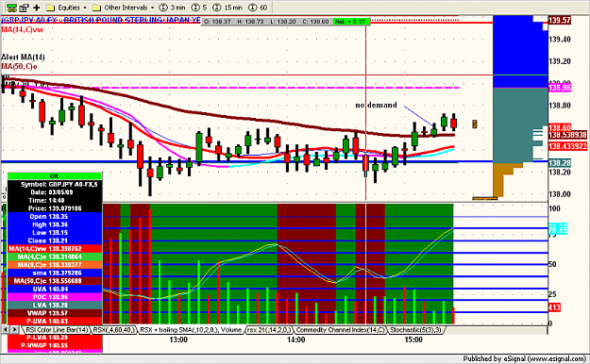Click the MA(14,C)vw study label

click(x=23, y=30)
